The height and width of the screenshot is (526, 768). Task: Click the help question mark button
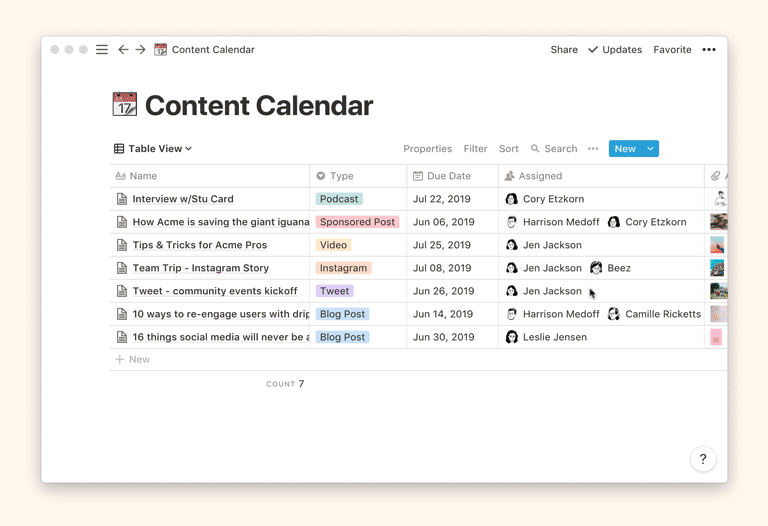703,459
